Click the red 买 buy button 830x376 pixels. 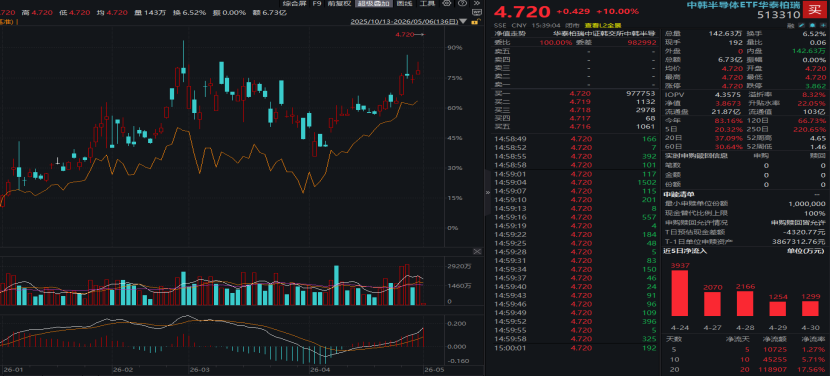pyautogui.click(x=815, y=10)
